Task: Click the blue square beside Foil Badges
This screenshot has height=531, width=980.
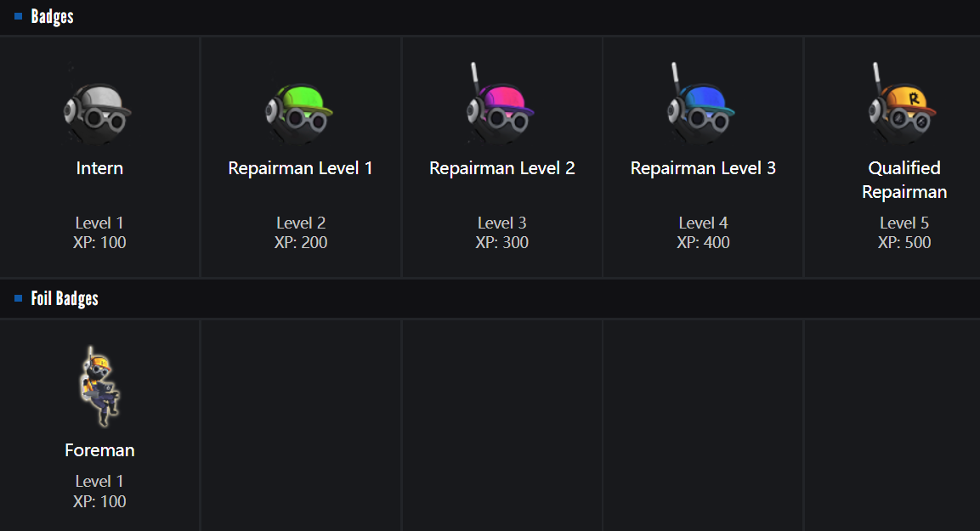Action: pos(19,298)
